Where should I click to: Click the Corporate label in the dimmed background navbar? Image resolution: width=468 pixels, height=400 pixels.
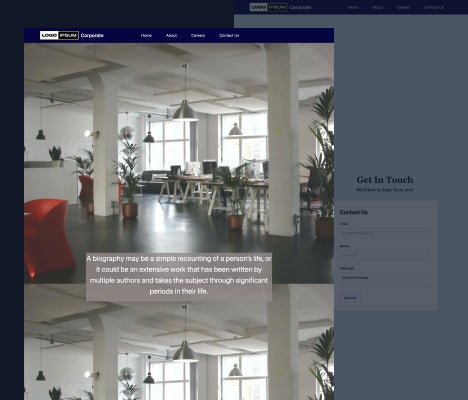coord(300,7)
